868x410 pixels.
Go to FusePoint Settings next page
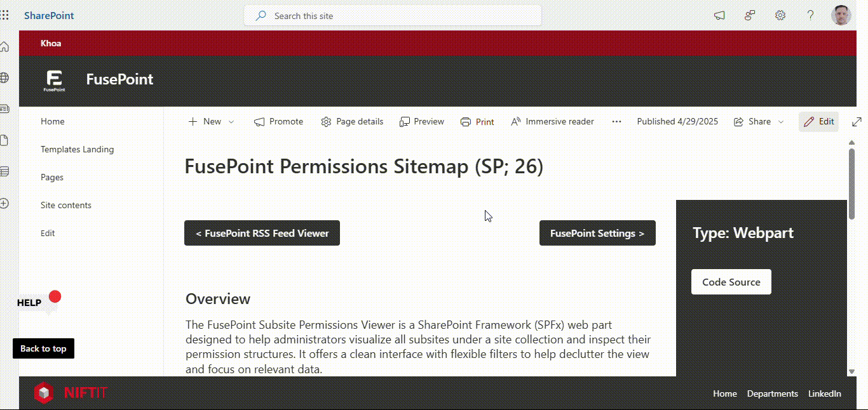click(597, 233)
